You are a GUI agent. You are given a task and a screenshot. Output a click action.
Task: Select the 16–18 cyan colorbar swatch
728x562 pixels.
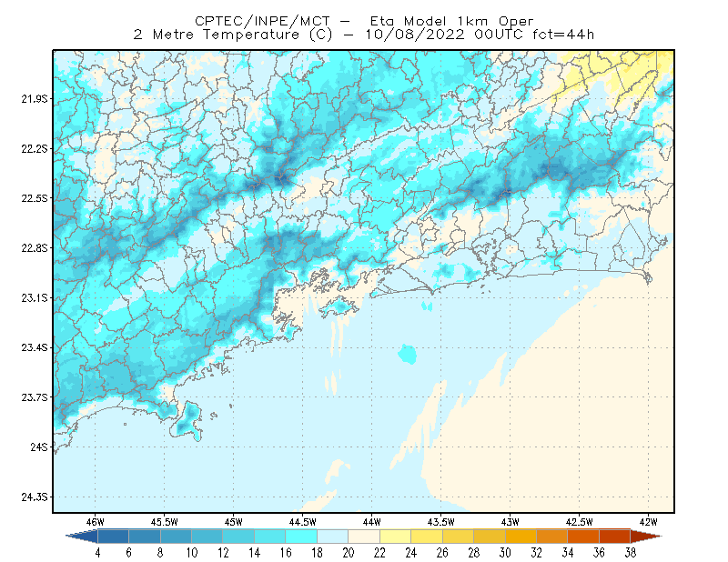pyautogui.click(x=301, y=537)
